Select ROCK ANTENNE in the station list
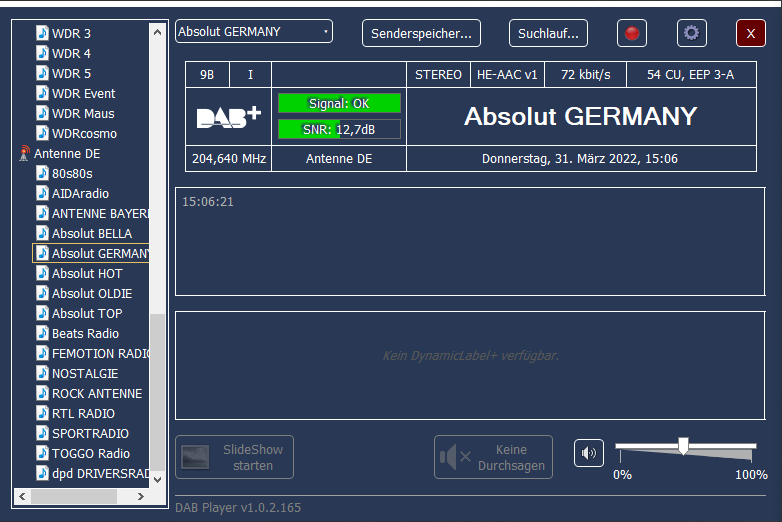The height and width of the screenshot is (522, 782). (97, 393)
